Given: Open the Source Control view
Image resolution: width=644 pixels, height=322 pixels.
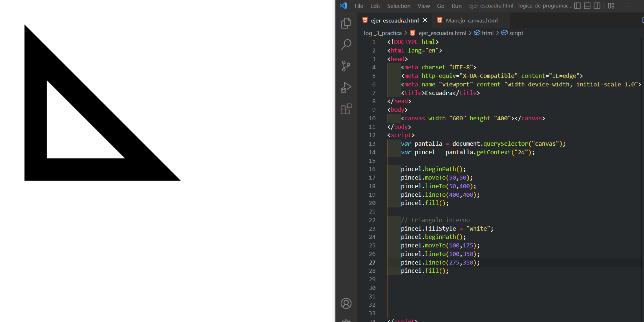Looking at the screenshot, I should 346,66.
